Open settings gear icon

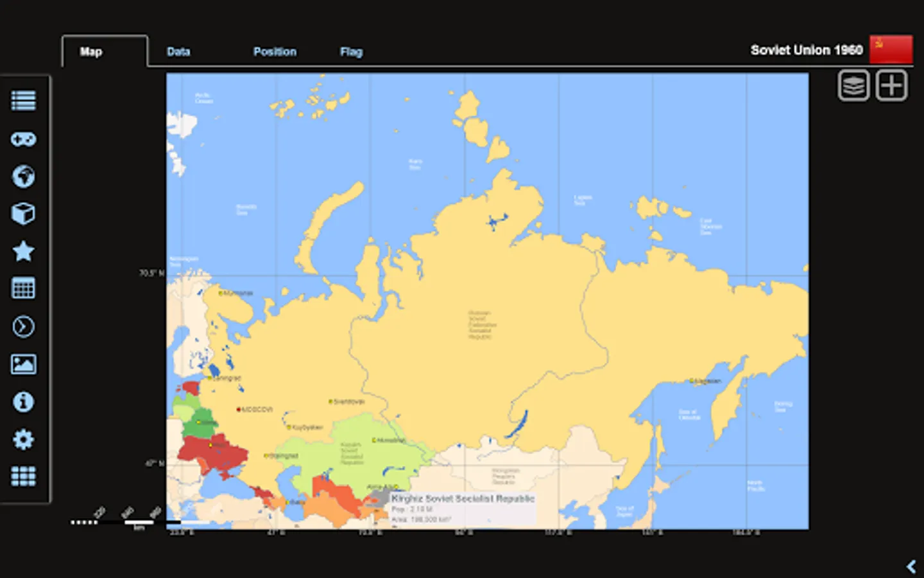(24, 439)
